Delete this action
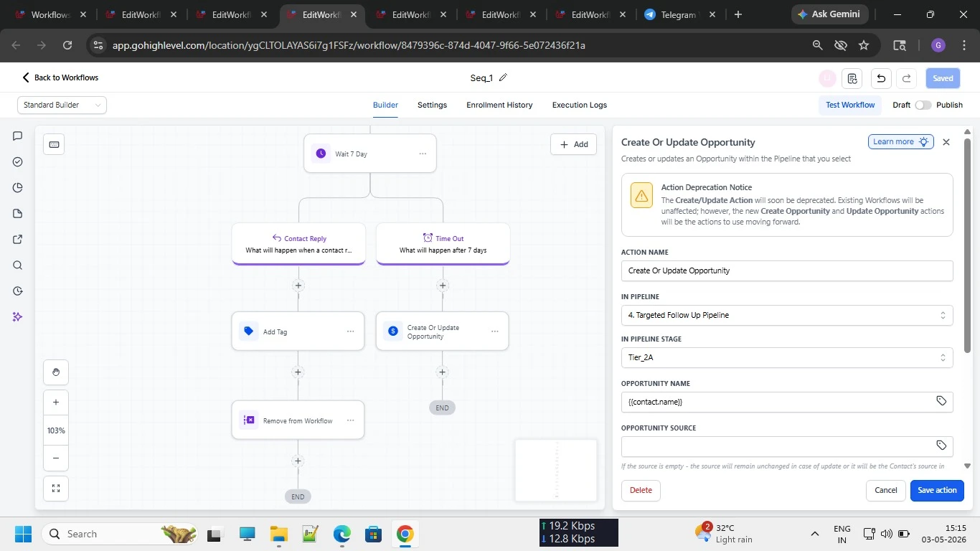Screen dimensions: 980x551 [x=641, y=490]
